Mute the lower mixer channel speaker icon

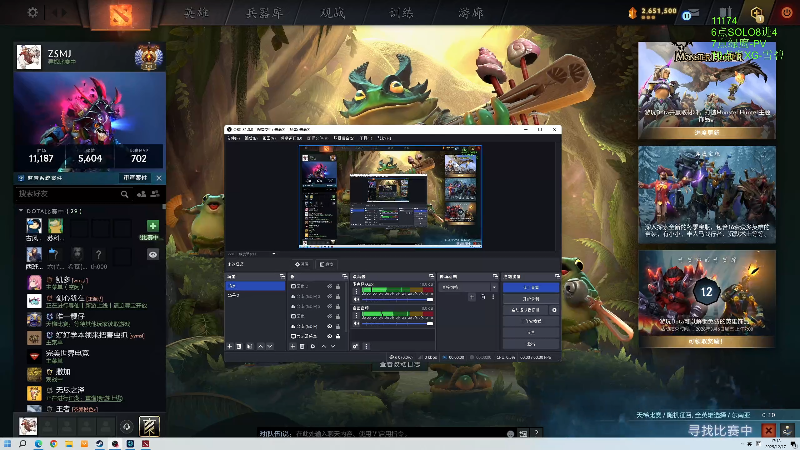[x=357, y=323]
